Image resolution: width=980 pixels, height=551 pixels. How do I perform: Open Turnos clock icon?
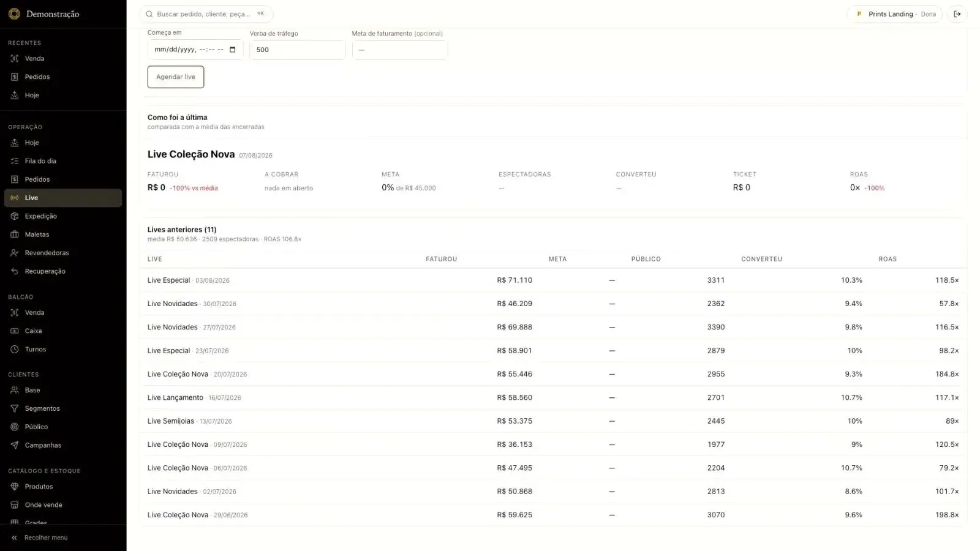(x=15, y=350)
